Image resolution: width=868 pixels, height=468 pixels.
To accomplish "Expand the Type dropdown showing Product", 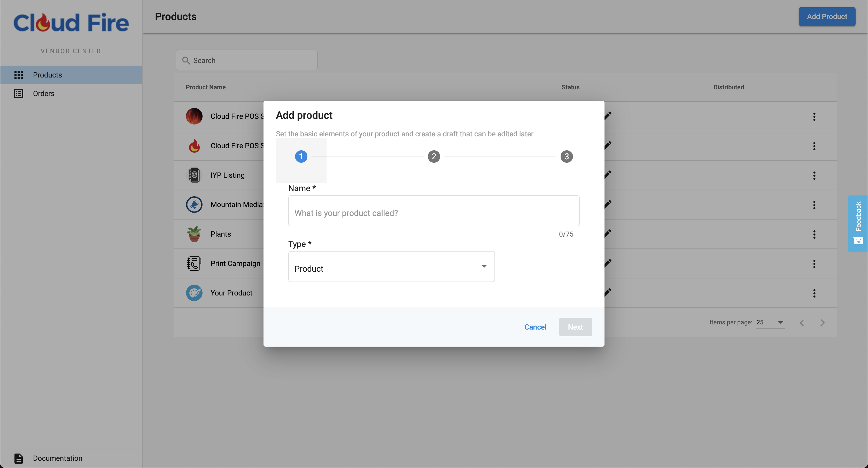I will point(391,267).
